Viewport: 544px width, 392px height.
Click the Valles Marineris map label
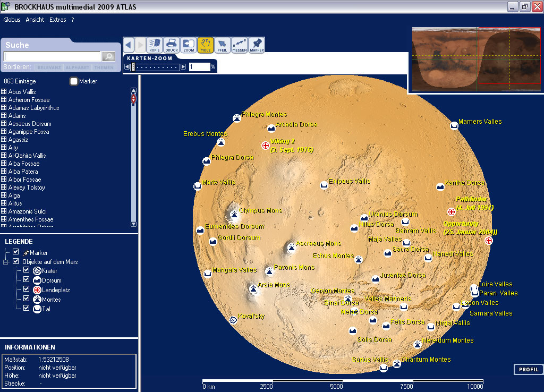[x=388, y=299]
